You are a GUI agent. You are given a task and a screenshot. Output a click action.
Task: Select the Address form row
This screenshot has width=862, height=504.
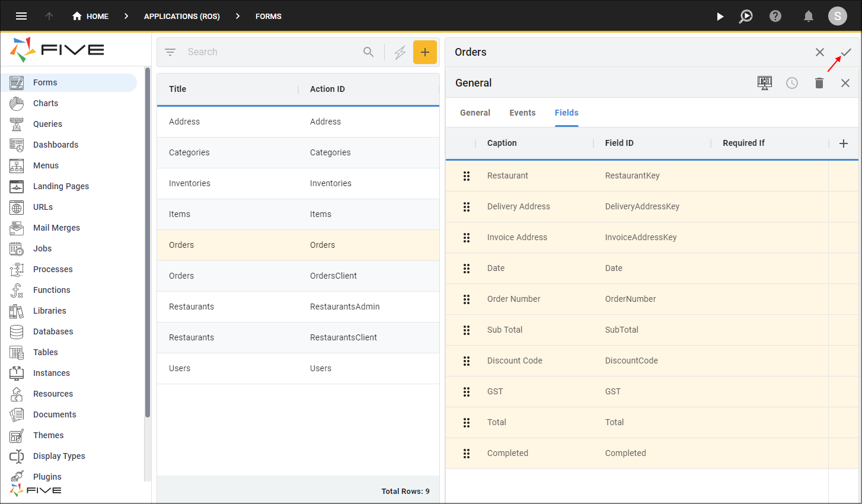[298, 122]
